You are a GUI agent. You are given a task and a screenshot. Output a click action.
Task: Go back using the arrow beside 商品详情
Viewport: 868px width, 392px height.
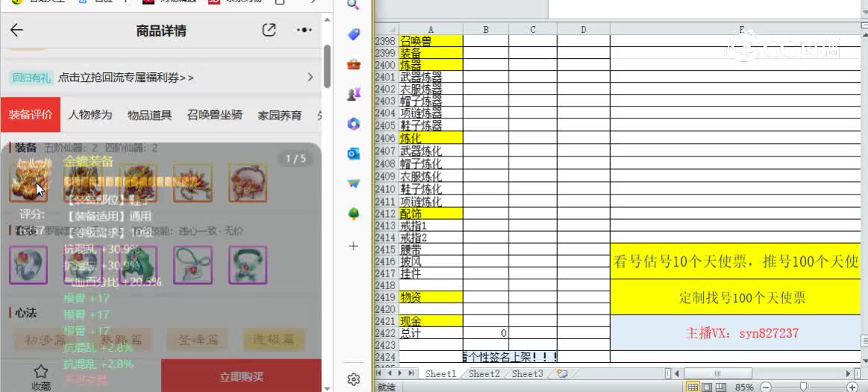(x=16, y=30)
